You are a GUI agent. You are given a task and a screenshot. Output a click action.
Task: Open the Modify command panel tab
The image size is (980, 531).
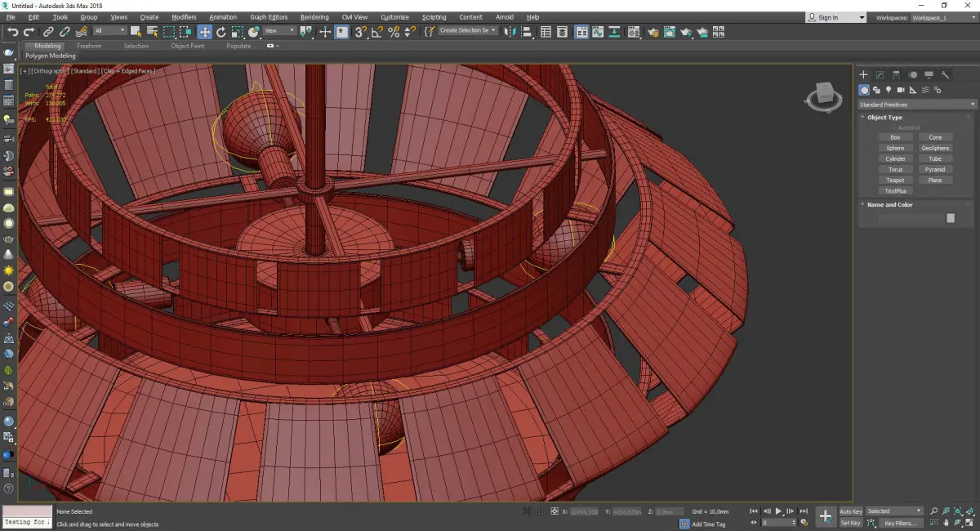click(x=880, y=75)
